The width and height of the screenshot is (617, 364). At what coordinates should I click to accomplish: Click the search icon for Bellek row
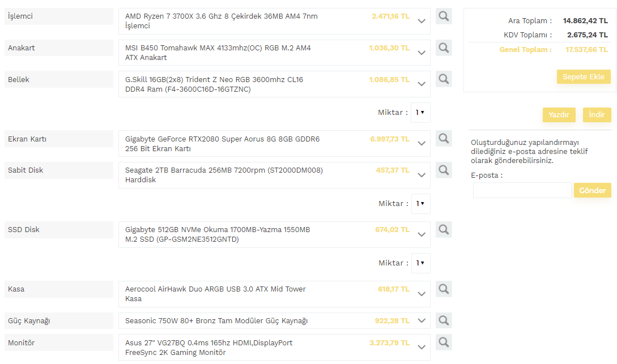tap(444, 79)
